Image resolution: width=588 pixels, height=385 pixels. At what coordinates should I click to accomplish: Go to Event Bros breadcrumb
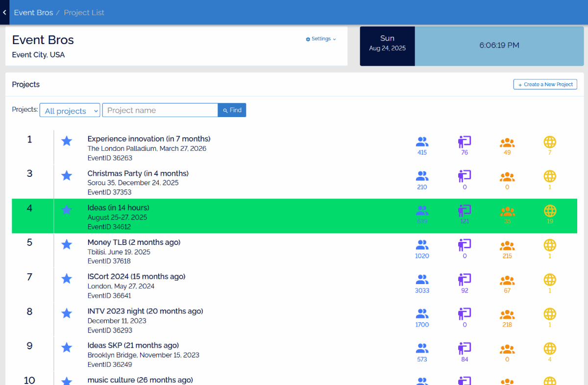click(x=33, y=13)
